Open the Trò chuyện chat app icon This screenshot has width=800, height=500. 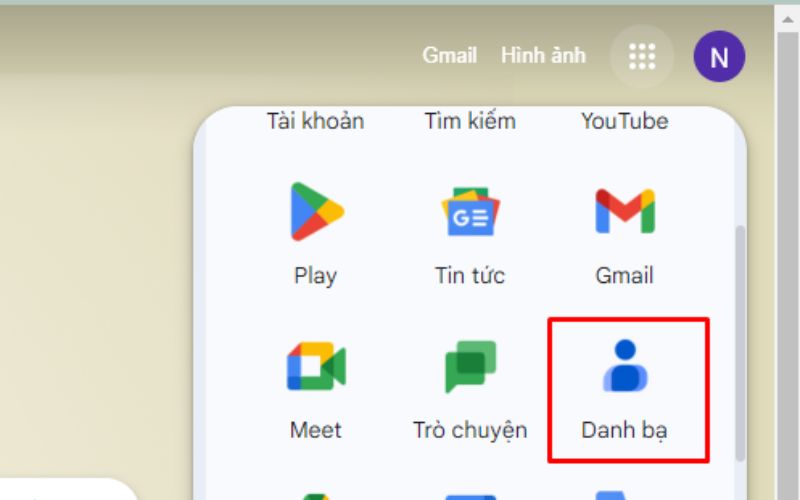(x=470, y=366)
